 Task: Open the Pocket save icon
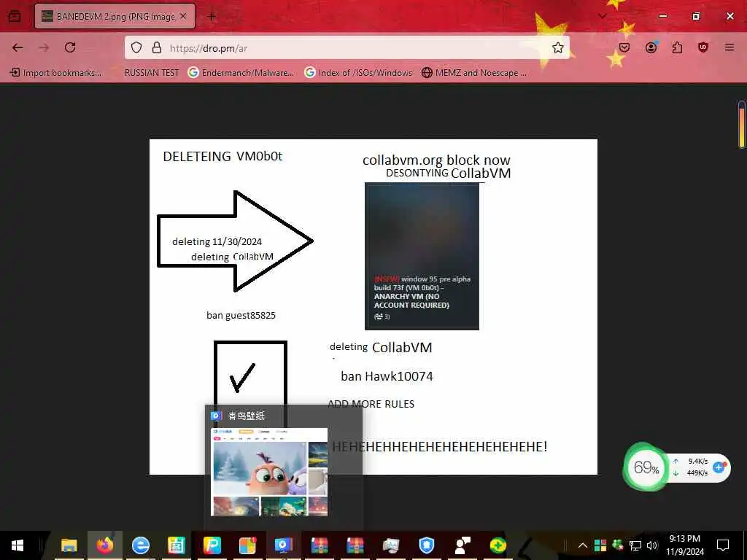point(624,47)
